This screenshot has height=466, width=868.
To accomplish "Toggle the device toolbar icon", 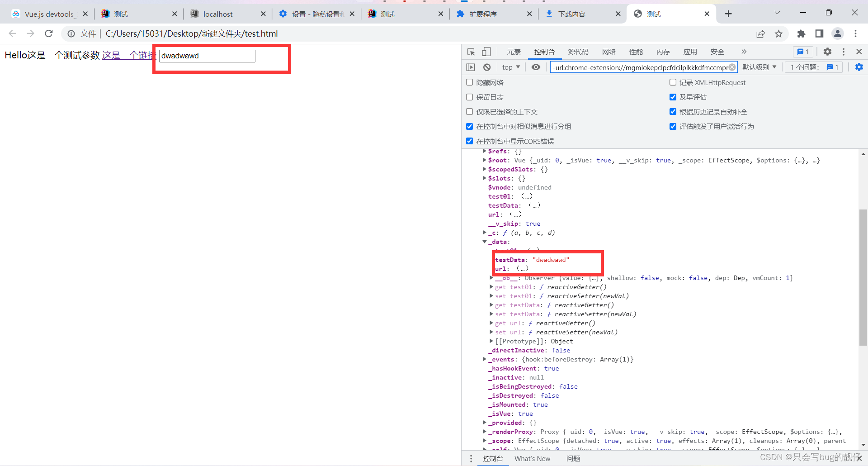I will (x=486, y=52).
